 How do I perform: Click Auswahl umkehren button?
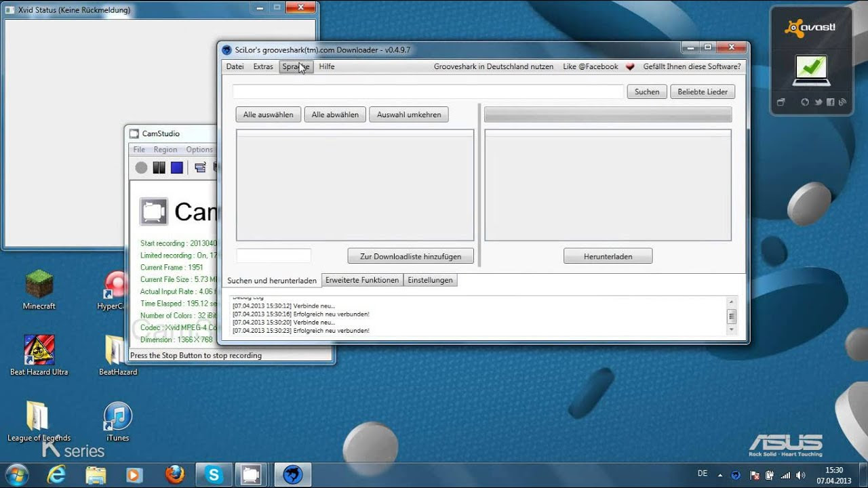(x=409, y=115)
